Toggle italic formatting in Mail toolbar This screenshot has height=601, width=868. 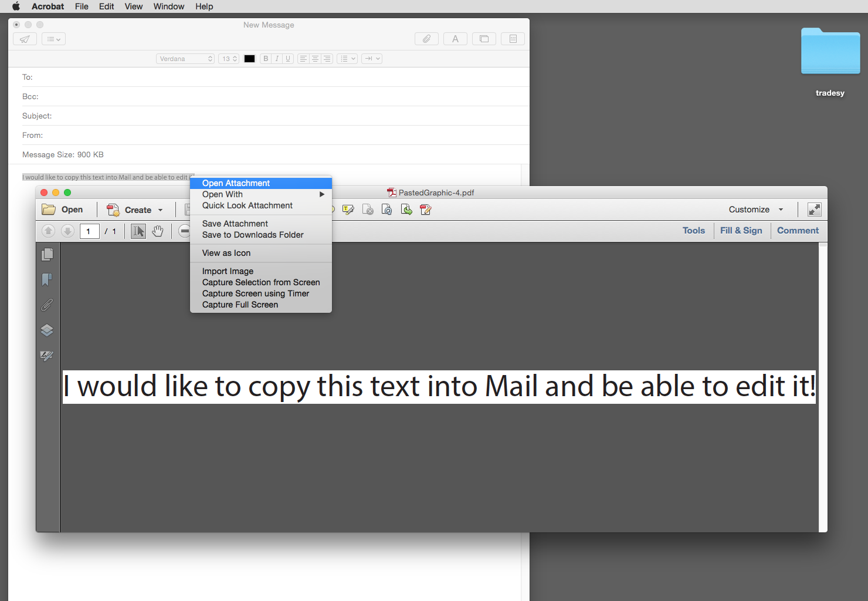pyautogui.click(x=277, y=59)
